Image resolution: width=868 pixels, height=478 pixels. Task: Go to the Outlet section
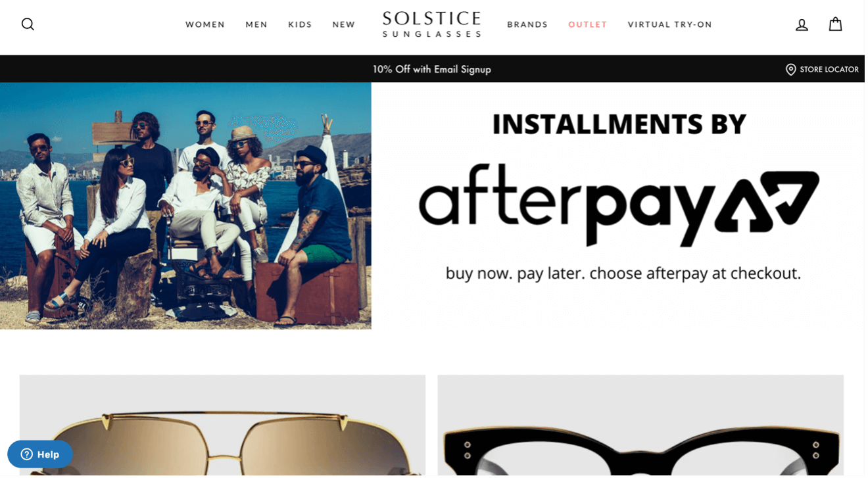point(588,24)
